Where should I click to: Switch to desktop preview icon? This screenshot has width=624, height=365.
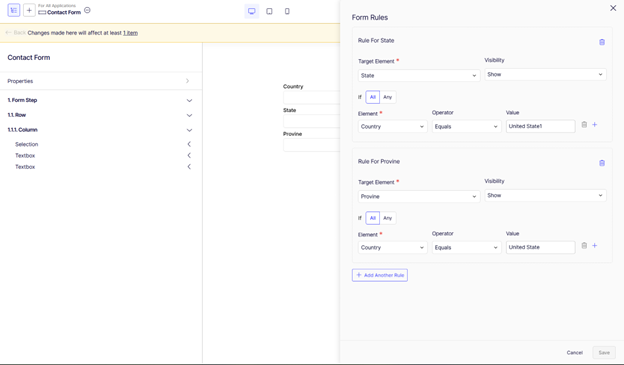click(252, 11)
